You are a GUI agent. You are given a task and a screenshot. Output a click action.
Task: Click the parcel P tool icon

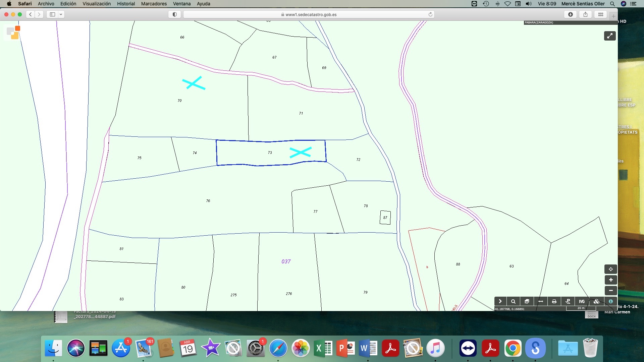[568, 301]
